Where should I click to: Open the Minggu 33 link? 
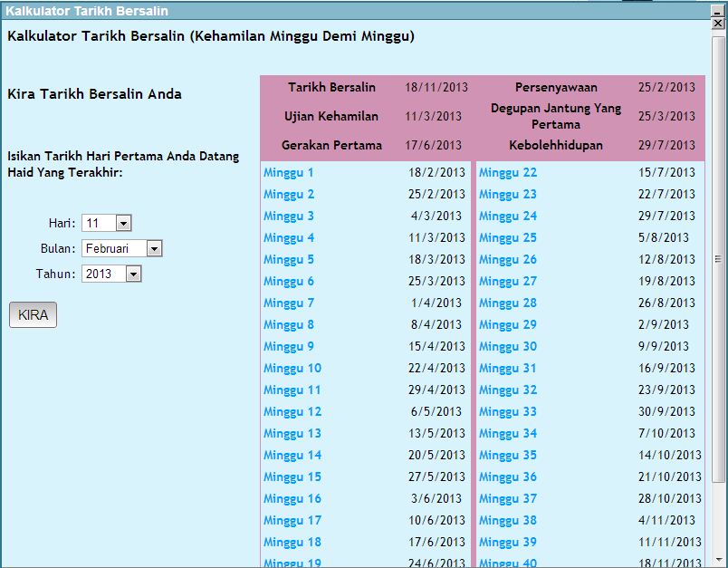pyautogui.click(x=508, y=412)
